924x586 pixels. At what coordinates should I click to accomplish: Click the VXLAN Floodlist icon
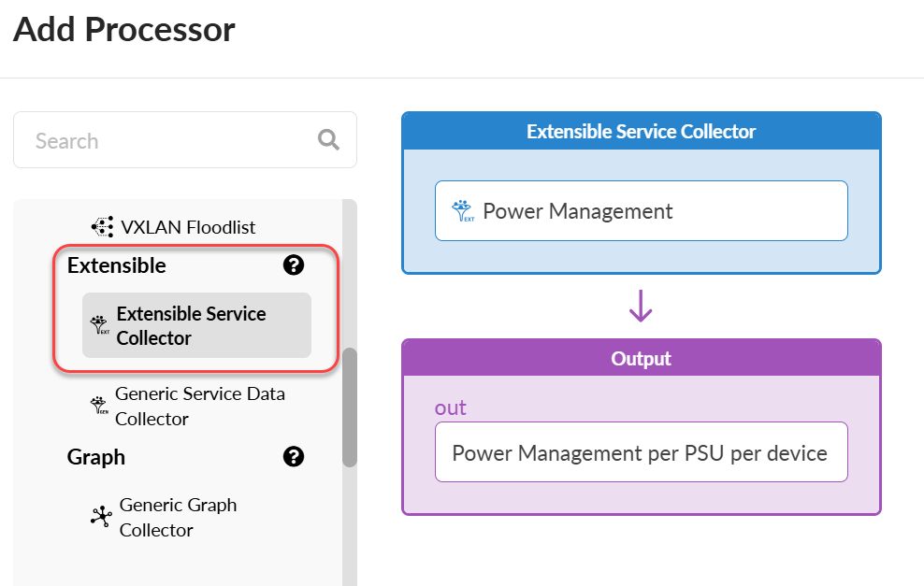(102, 226)
